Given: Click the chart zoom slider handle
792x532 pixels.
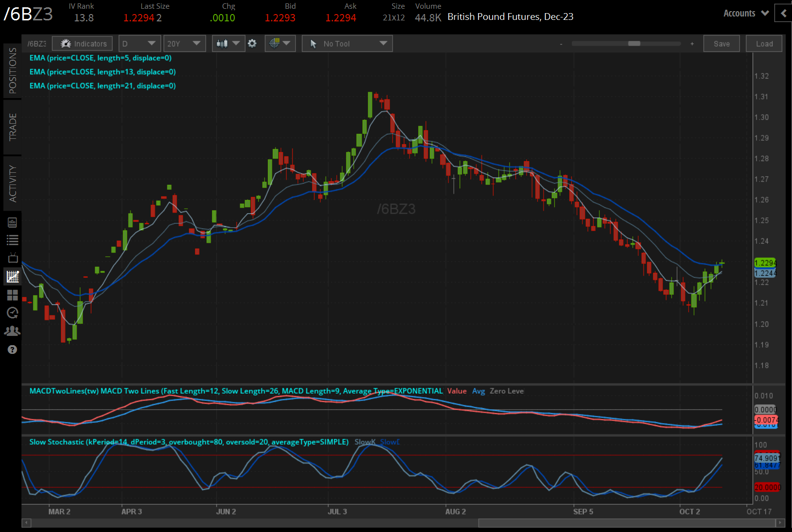Looking at the screenshot, I should (634, 44).
